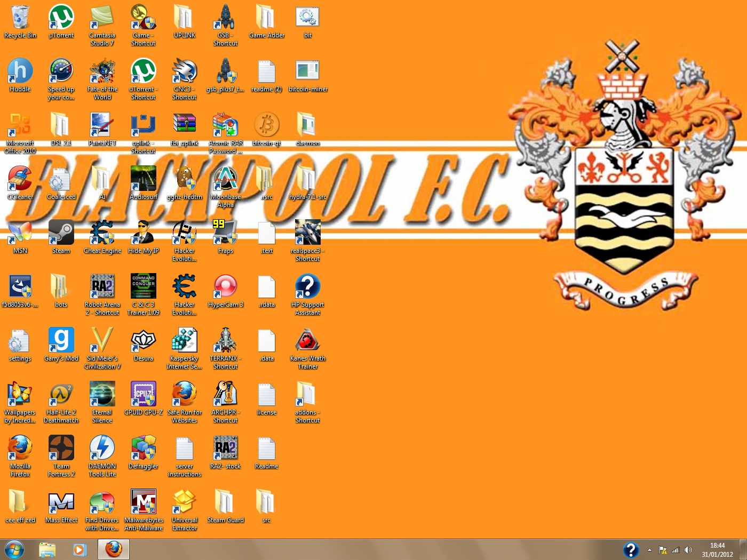The width and height of the screenshot is (747, 560).
Task: Open Action Center flag tray icon
Action: (x=663, y=550)
